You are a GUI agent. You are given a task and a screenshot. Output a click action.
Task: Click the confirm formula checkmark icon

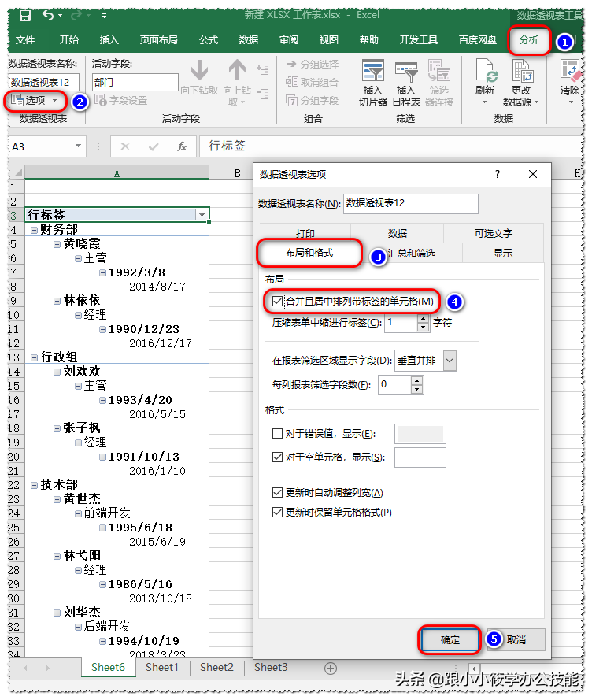pos(154,146)
